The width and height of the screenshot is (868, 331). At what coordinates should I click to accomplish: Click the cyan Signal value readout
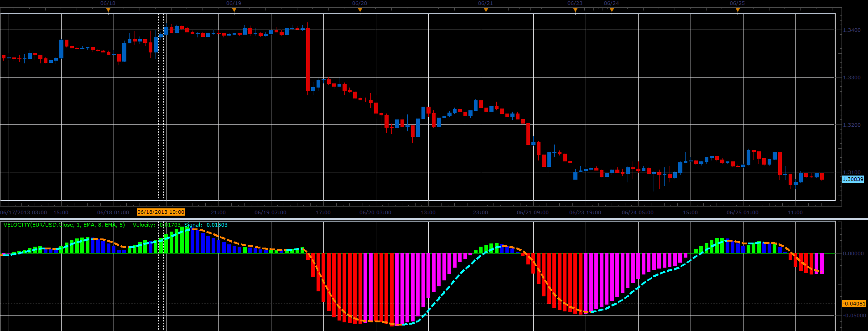coord(206,225)
